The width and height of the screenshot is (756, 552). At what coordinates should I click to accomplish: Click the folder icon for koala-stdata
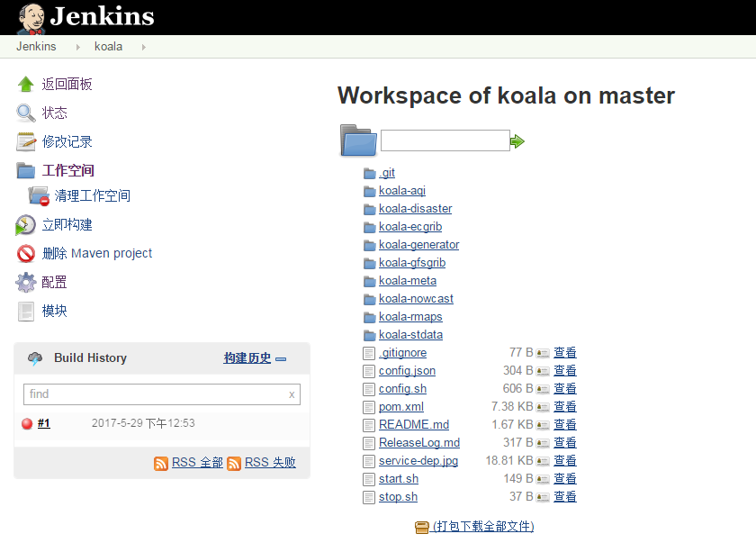pos(369,335)
